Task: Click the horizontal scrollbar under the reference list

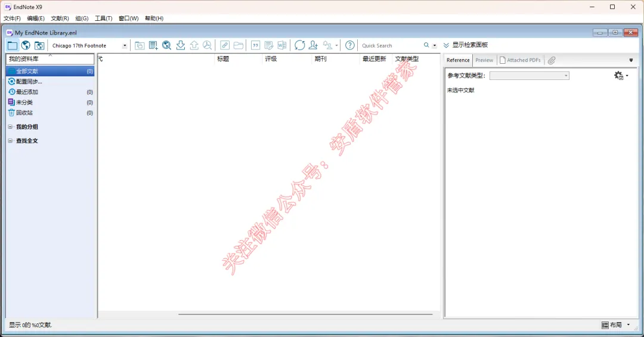Action: click(305, 314)
